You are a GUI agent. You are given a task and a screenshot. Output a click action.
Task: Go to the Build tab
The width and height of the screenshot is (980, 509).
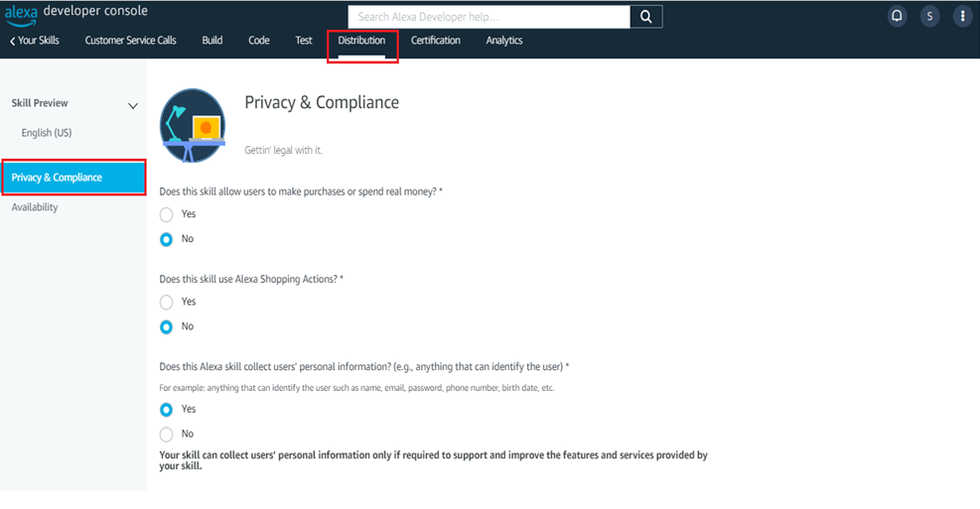tap(211, 41)
